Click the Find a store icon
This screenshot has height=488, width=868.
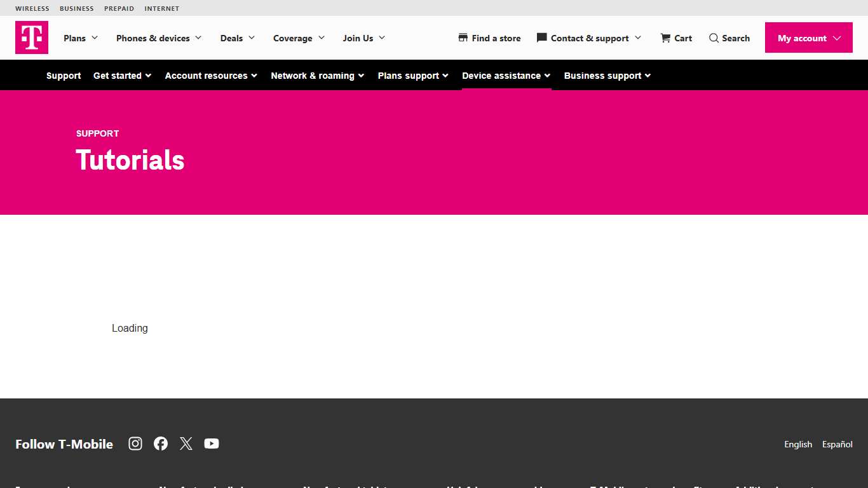(x=463, y=37)
